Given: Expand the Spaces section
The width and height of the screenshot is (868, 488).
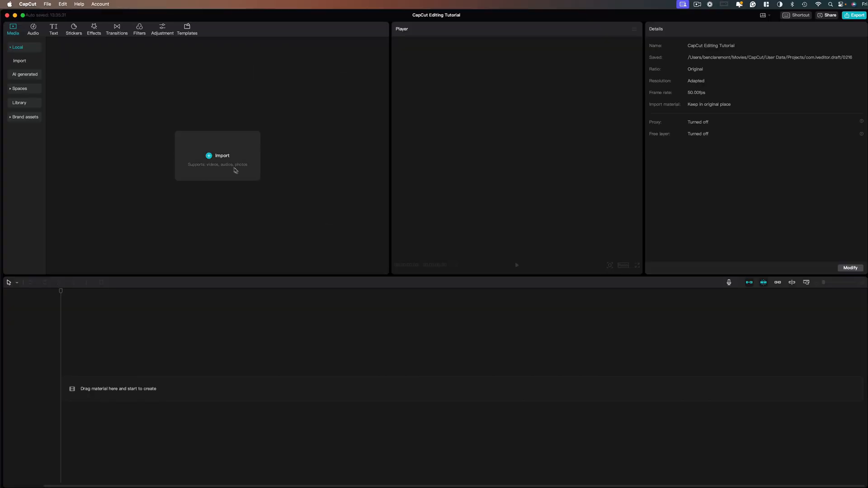Looking at the screenshot, I should click(24, 89).
